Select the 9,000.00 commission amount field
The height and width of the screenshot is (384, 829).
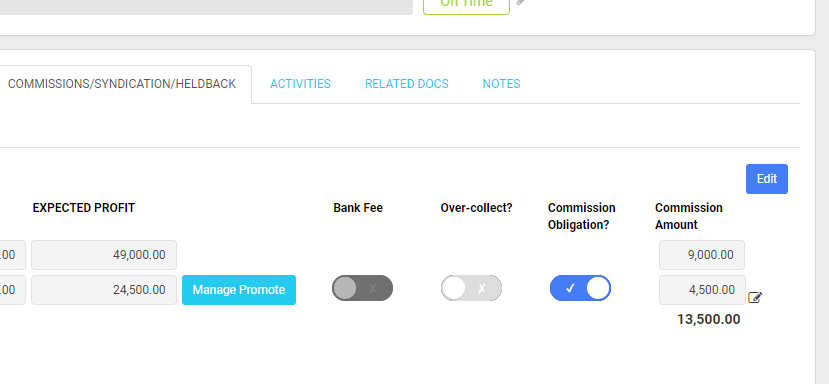[x=702, y=255]
